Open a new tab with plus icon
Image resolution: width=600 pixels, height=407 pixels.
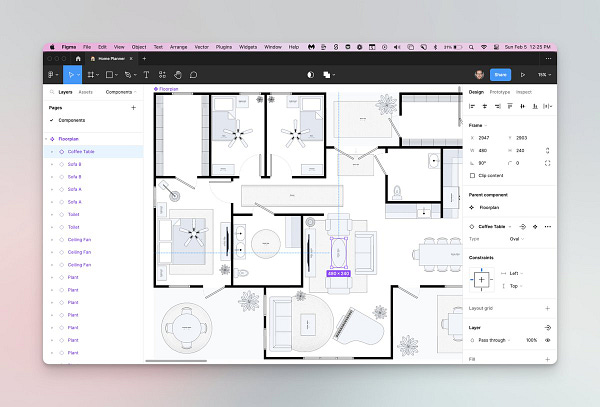tap(144, 59)
